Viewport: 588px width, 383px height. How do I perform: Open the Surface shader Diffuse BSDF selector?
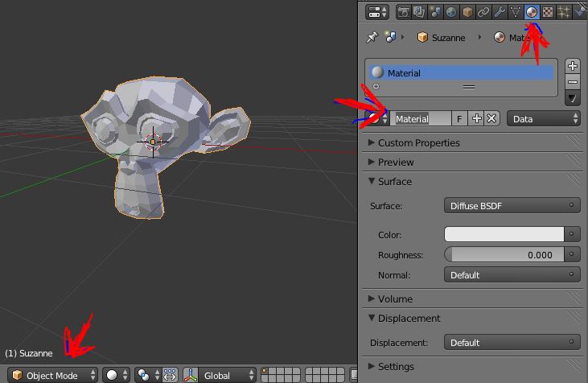point(512,205)
